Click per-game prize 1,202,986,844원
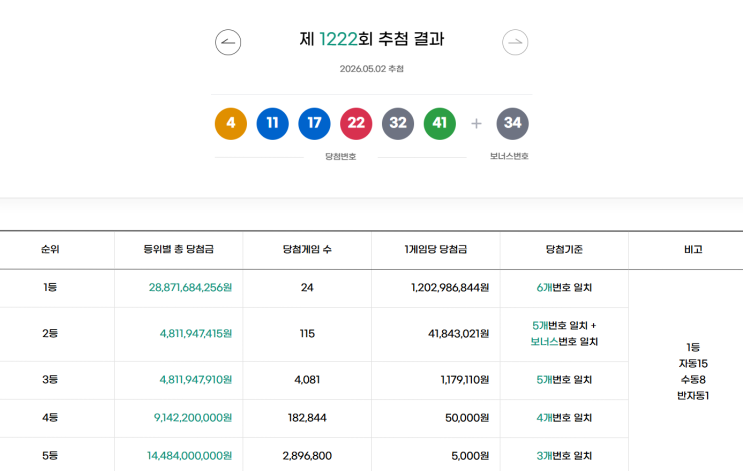743x471 pixels. click(x=450, y=288)
